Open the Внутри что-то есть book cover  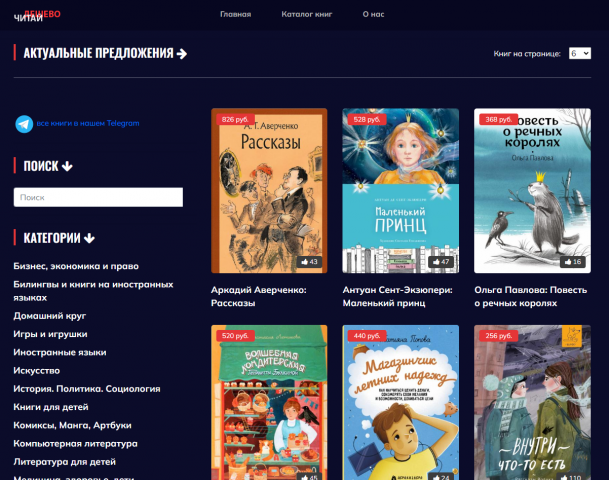532,403
